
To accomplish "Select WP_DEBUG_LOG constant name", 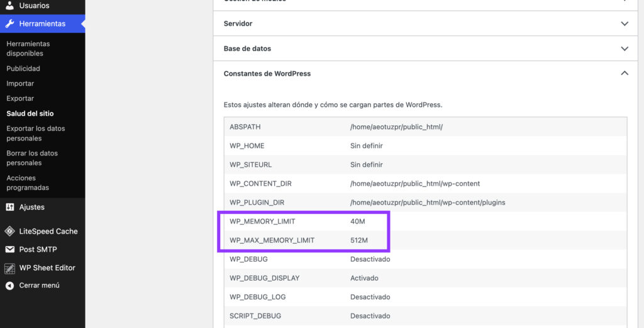I will point(257,297).
